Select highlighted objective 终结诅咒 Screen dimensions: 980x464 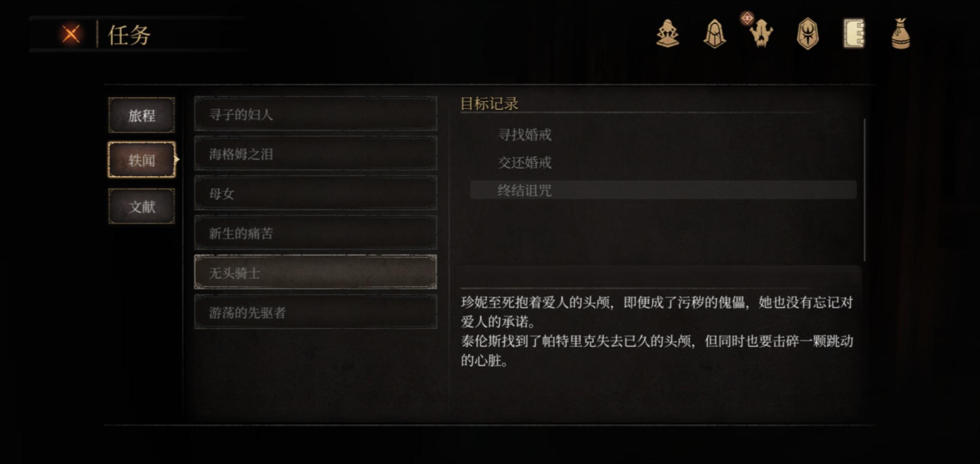(663, 190)
